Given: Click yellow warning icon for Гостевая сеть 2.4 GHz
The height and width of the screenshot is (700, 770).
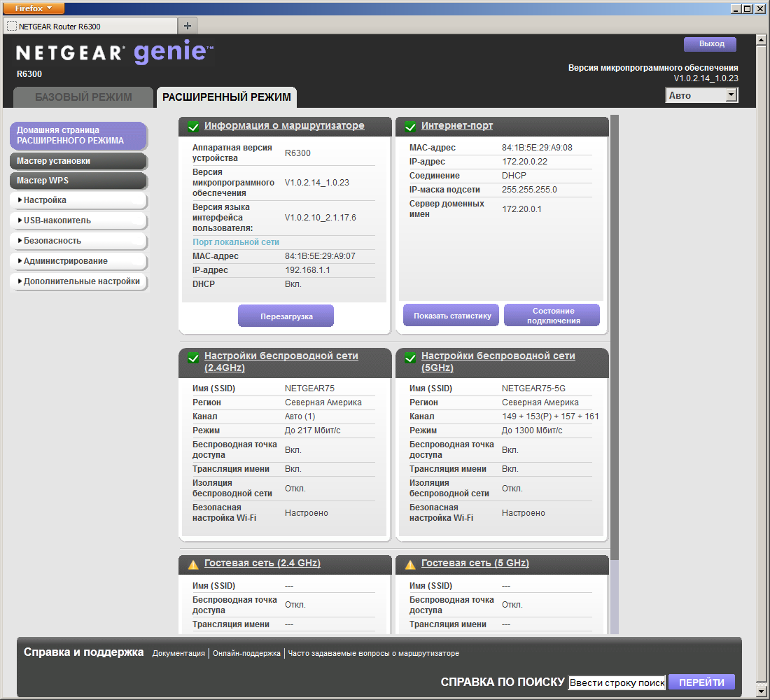Looking at the screenshot, I should 193,564.
